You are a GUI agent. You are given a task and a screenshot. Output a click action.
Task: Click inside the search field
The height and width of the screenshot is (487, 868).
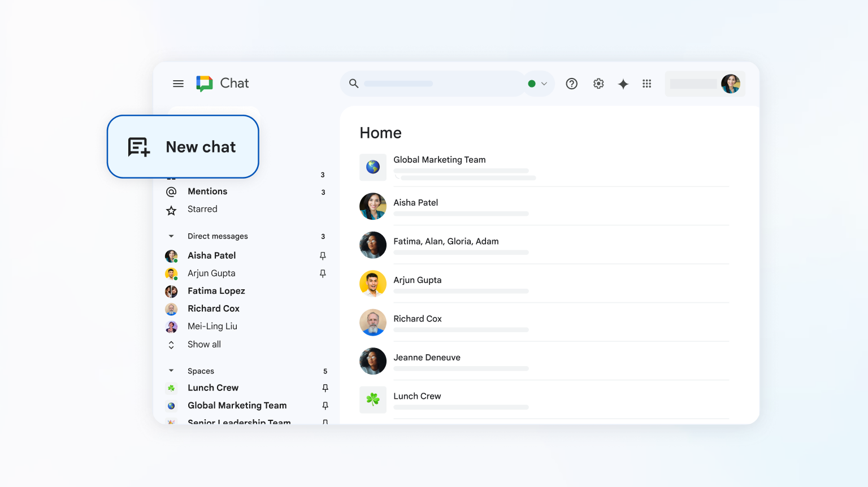(x=441, y=84)
